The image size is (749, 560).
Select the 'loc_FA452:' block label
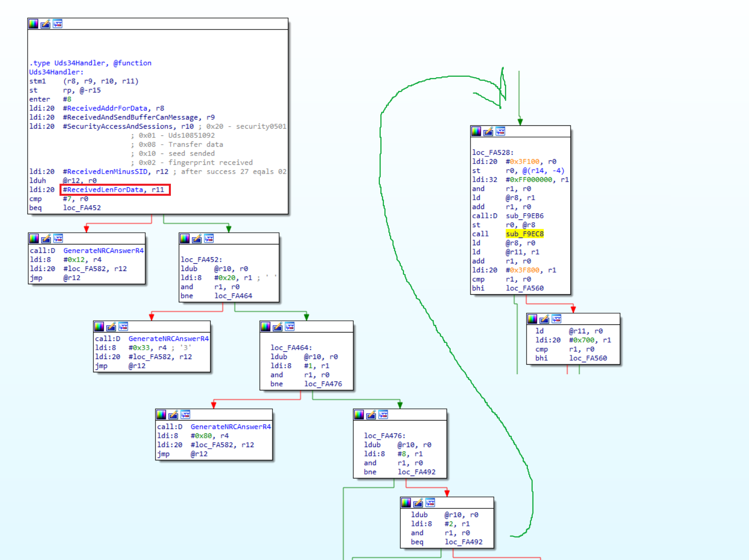[x=201, y=260]
